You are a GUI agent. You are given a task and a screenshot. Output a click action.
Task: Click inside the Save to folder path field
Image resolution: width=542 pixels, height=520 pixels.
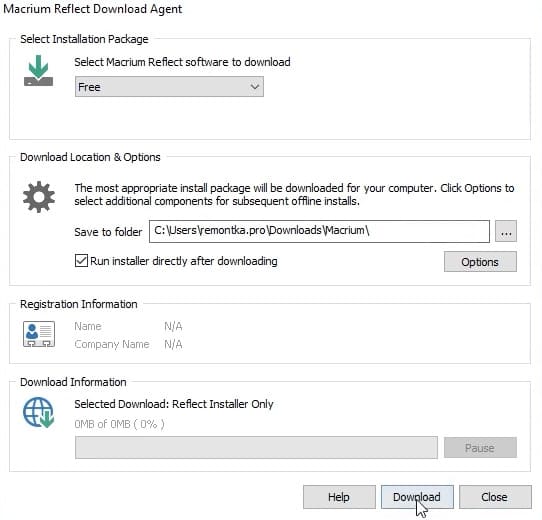pyautogui.click(x=319, y=231)
